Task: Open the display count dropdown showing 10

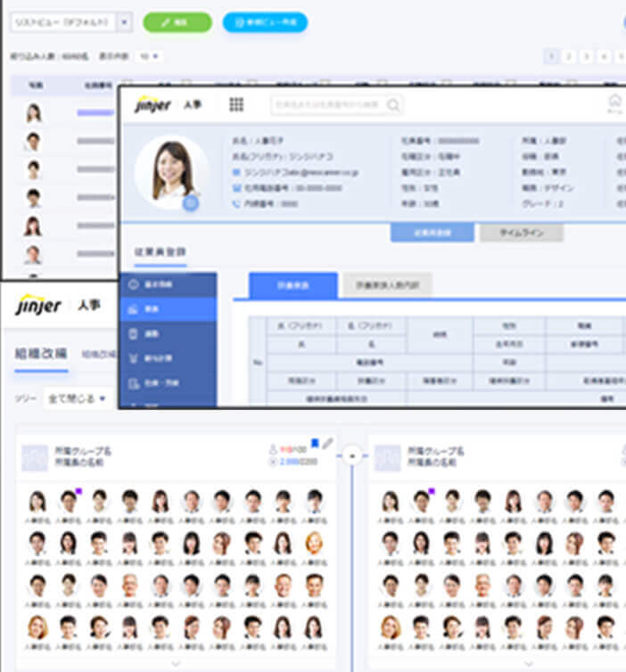Action: coord(148,56)
